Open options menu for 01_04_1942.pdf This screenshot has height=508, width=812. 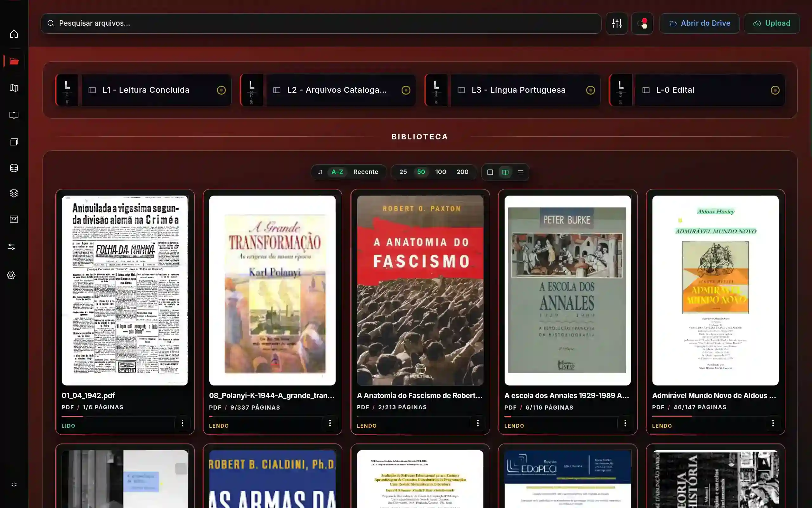pos(182,423)
